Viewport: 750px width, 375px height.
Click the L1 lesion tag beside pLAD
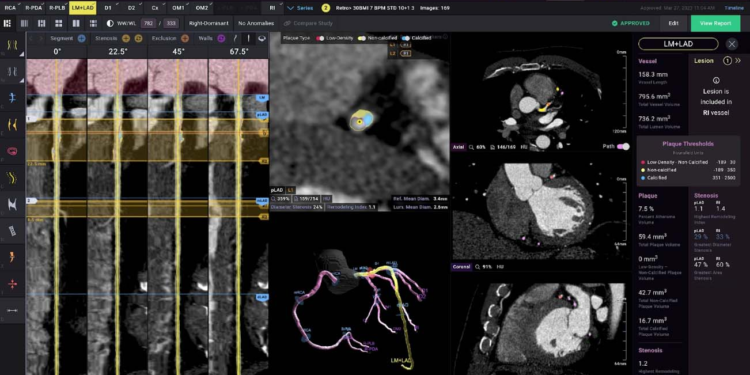click(x=290, y=190)
